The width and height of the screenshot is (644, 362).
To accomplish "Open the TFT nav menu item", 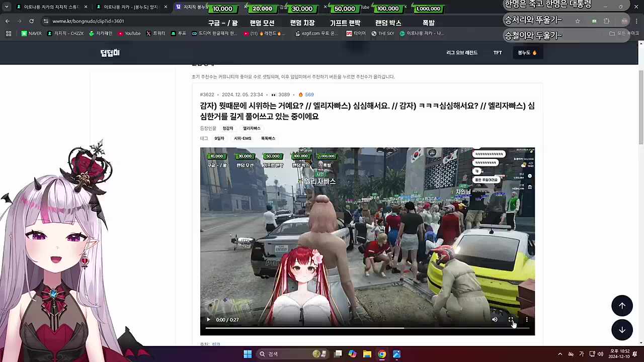I will (x=498, y=53).
